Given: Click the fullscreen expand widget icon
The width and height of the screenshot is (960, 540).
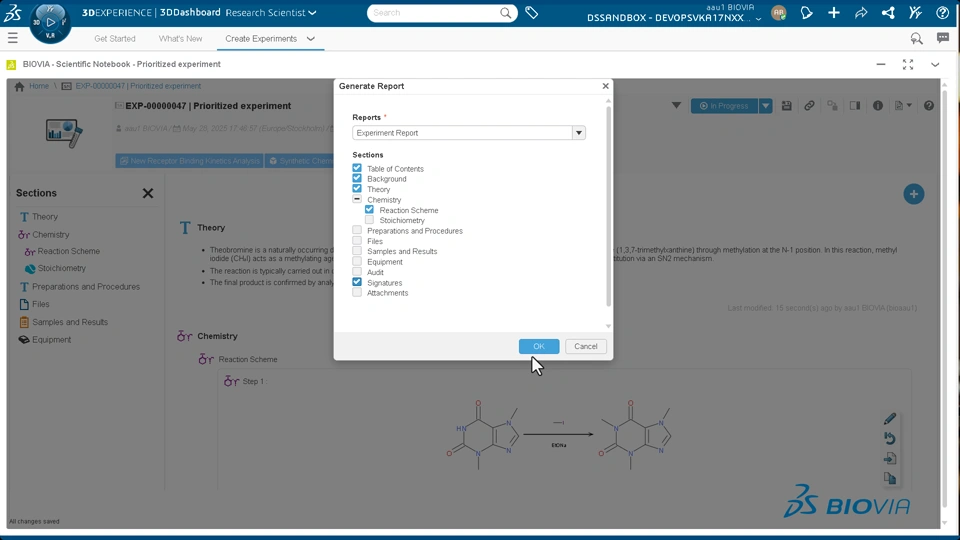Looking at the screenshot, I should [907, 64].
